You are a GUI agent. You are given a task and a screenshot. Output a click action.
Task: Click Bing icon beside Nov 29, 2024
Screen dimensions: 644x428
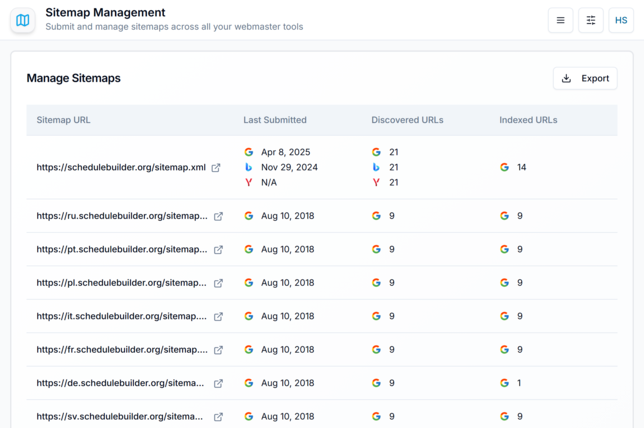point(248,167)
